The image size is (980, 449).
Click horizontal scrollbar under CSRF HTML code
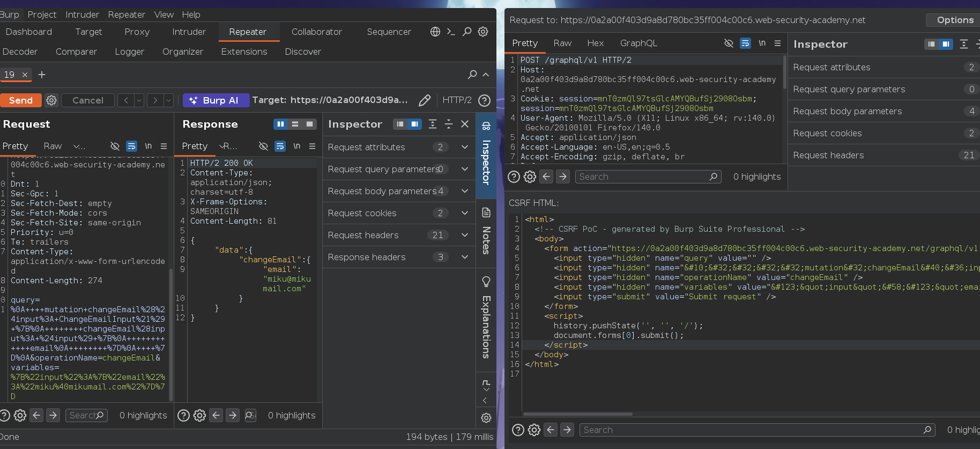pyautogui.click(x=578, y=414)
